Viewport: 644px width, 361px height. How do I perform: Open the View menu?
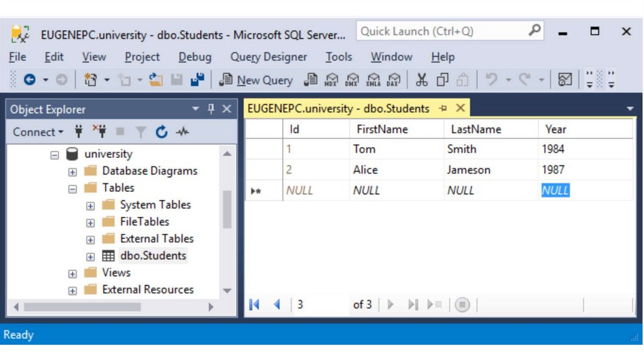coord(94,57)
